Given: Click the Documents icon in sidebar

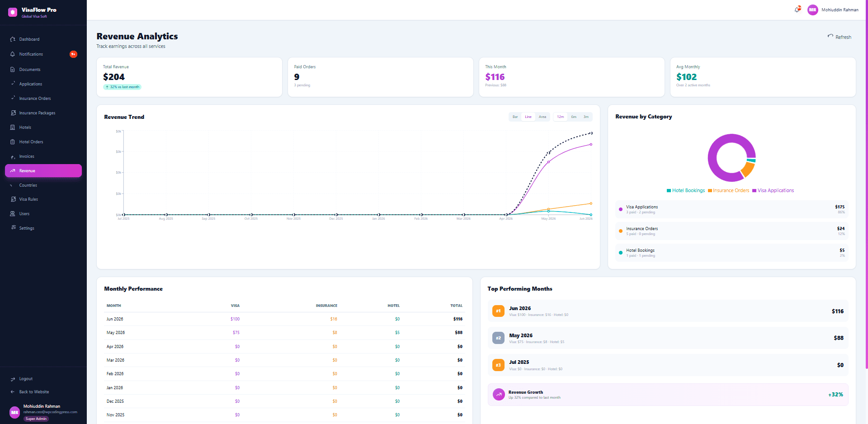Looking at the screenshot, I should (13, 70).
